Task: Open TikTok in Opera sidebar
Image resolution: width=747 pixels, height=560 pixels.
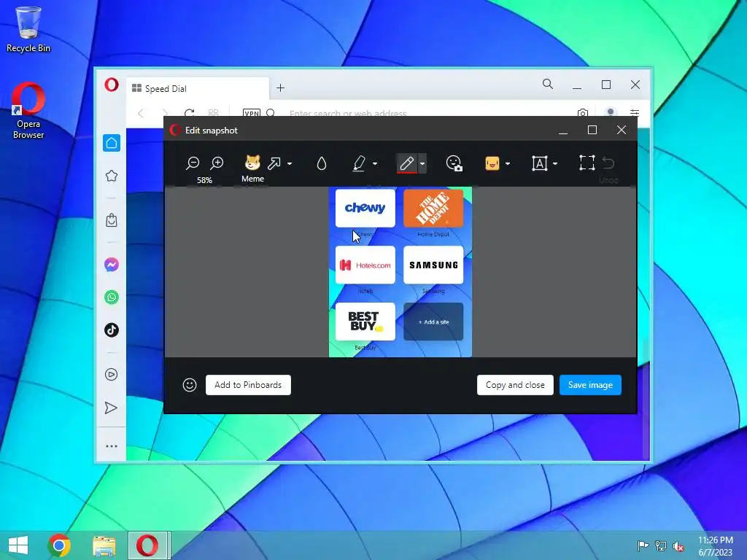Action: (112, 330)
